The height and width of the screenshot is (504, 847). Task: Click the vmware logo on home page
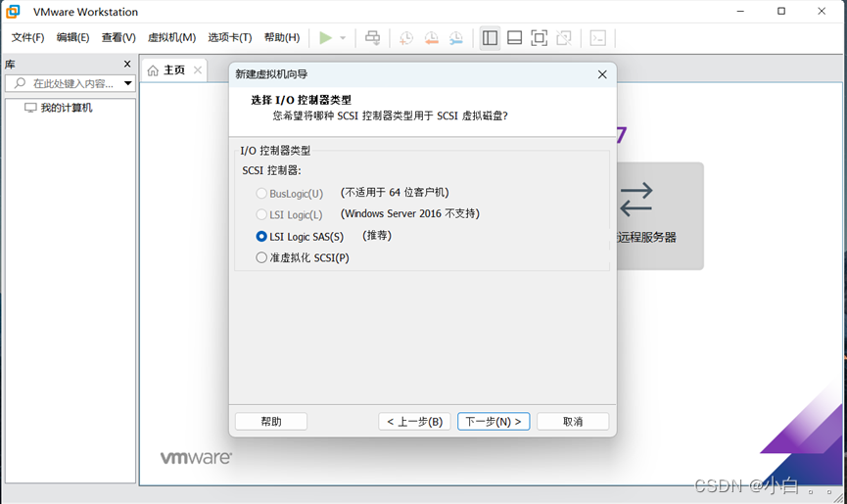[196, 458]
